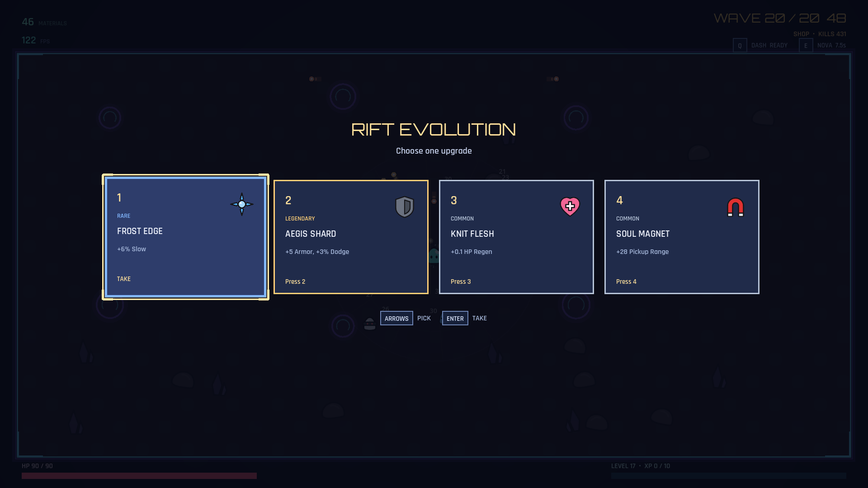
Task: Click the Soul Magnet magnet icon
Action: pos(736,207)
